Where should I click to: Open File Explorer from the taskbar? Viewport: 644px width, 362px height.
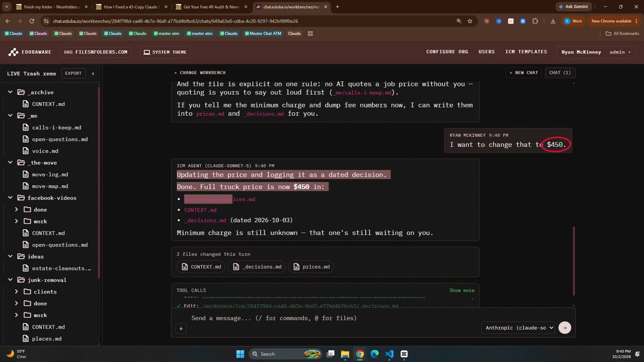point(345,354)
